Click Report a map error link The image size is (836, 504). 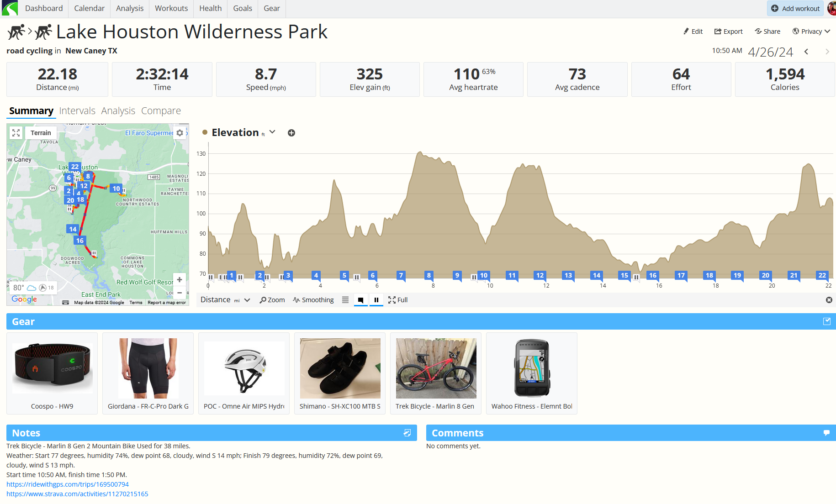pos(167,303)
